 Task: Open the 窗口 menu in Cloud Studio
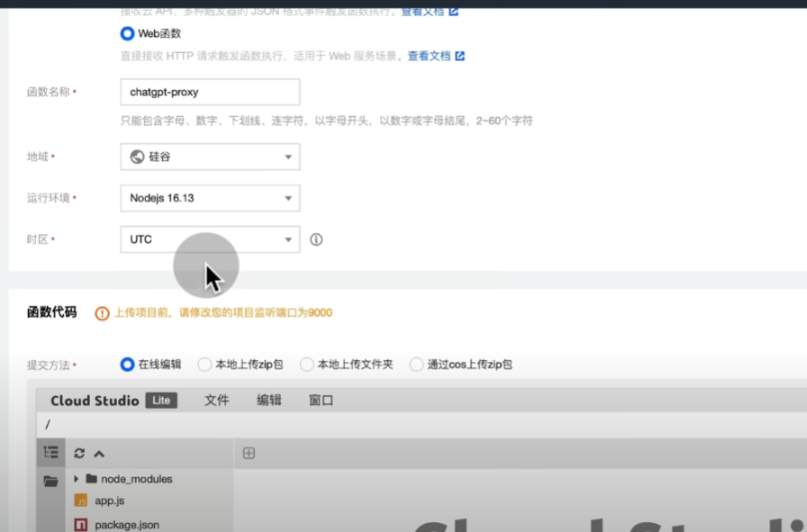[x=322, y=401]
